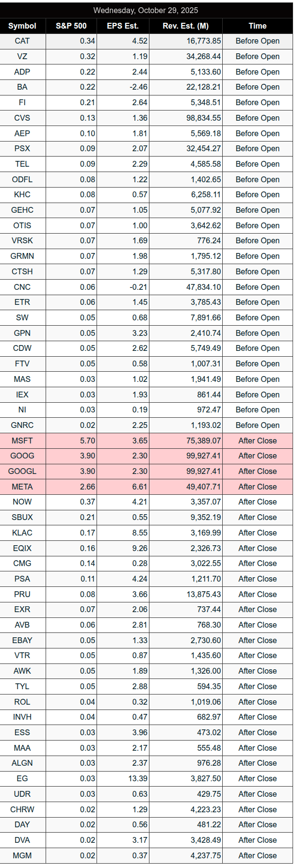The image size is (295, 868).
Task: Open the MSFT symbol row
Action: (22, 441)
